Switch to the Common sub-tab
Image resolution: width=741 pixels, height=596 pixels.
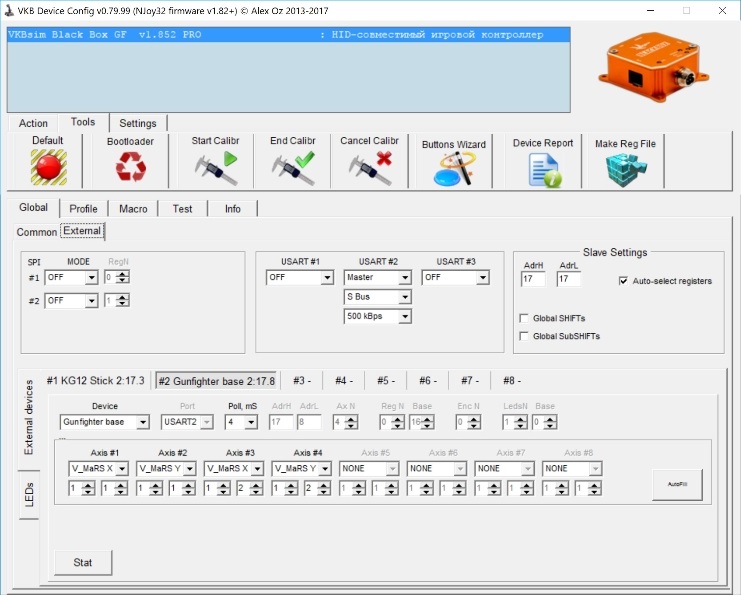(36, 232)
